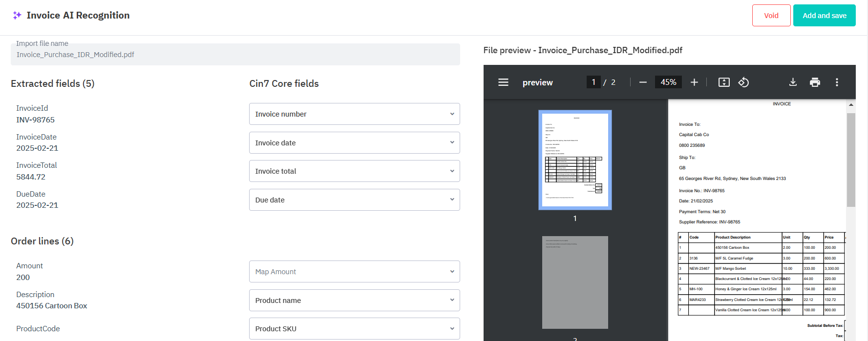The height and width of the screenshot is (341, 868).
Task: Zoom in the PDF preview
Action: click(x=694, y=82)
